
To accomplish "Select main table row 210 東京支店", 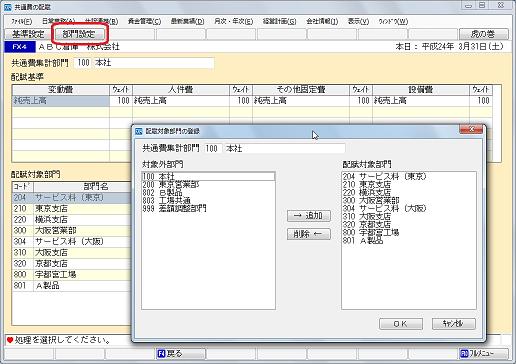I will (x=72, y=208).
